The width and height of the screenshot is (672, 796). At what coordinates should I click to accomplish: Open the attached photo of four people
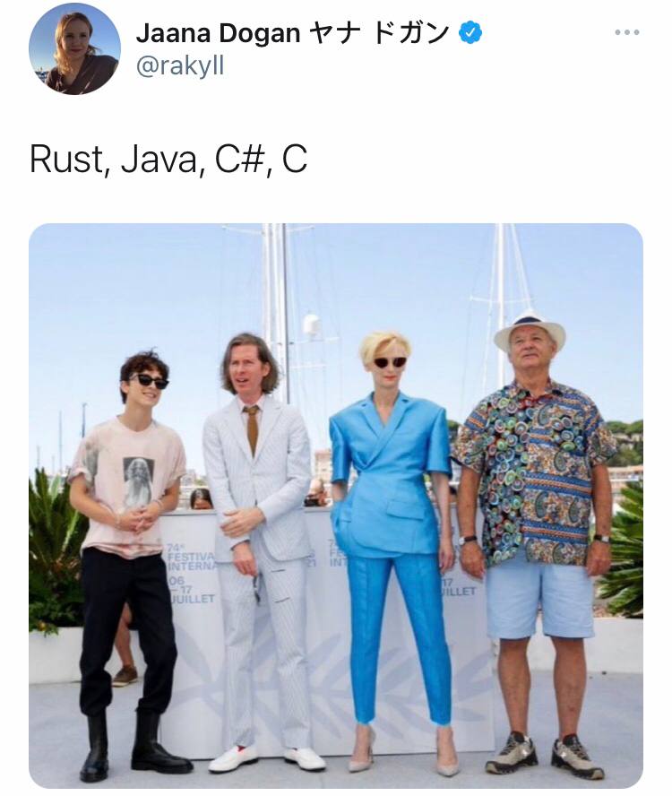tap(336, 506)
